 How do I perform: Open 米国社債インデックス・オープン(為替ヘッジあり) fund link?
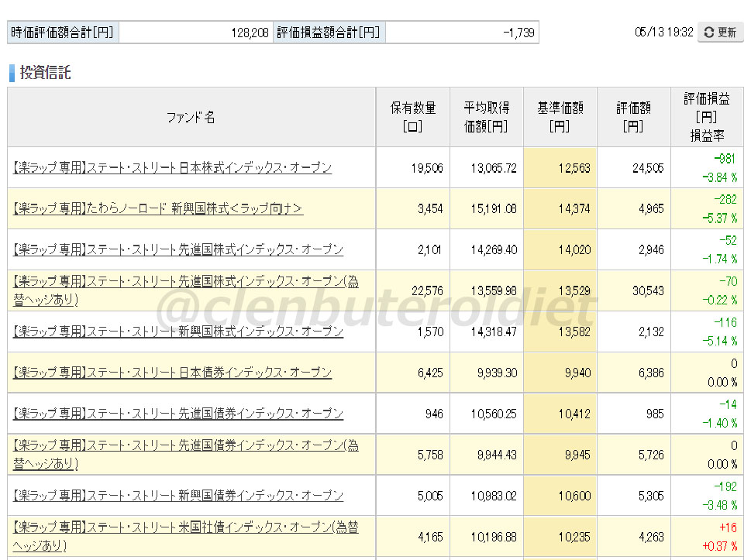click(186, 537)
